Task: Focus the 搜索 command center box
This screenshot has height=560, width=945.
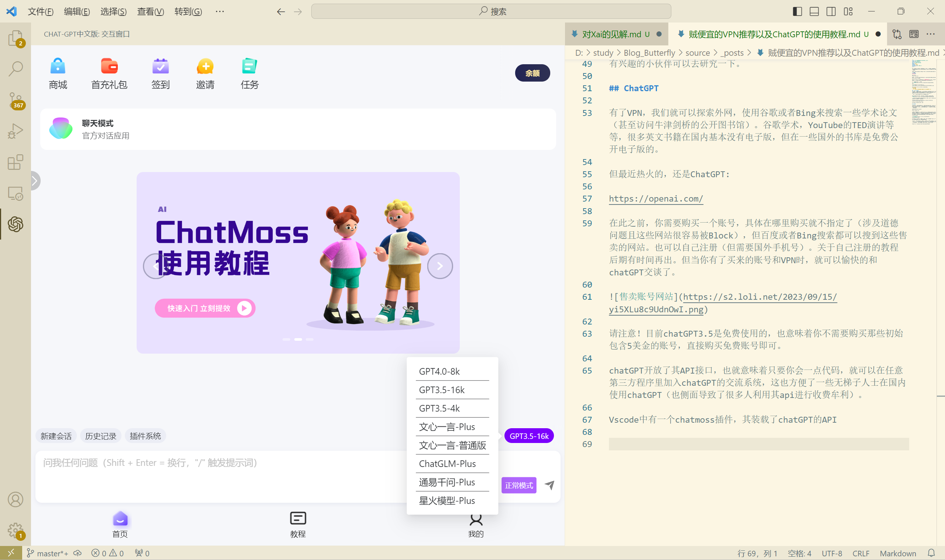Action: [x=491, y=12]
